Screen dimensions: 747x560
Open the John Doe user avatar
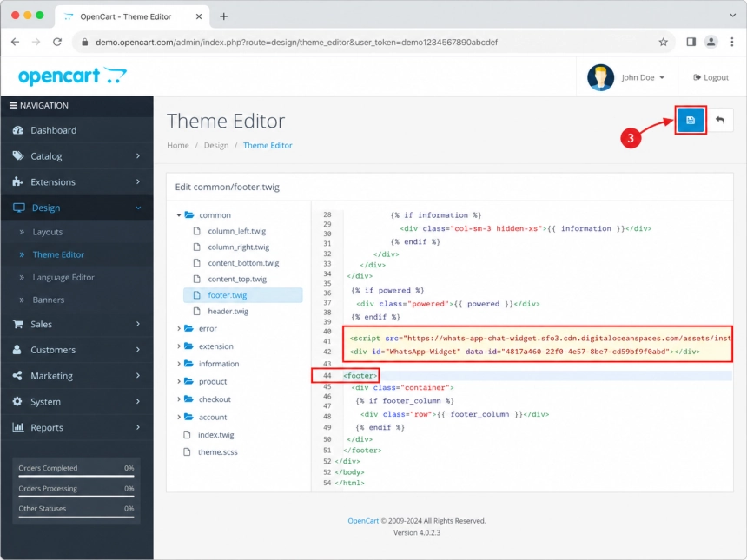pos(600,77)
